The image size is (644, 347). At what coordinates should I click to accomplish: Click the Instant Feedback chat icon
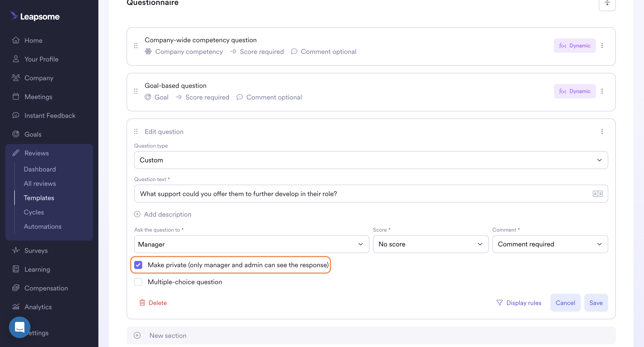[x=16, y=115]
